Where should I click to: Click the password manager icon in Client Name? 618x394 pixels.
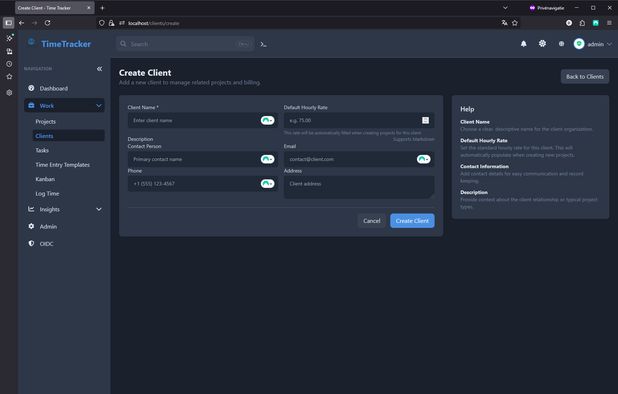coord(268,120)
